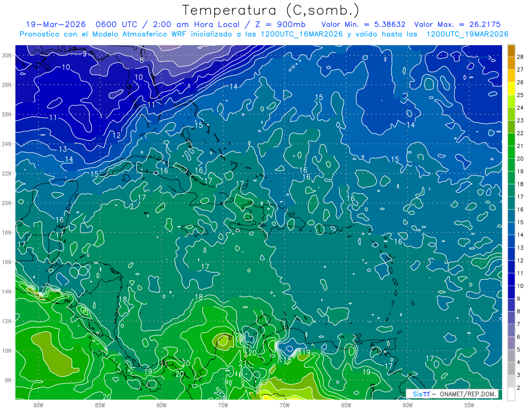Viewport: 532px width, 411px height.
Task: Click the "30N" latitude axis label
Action: click(x=8, y=55)
